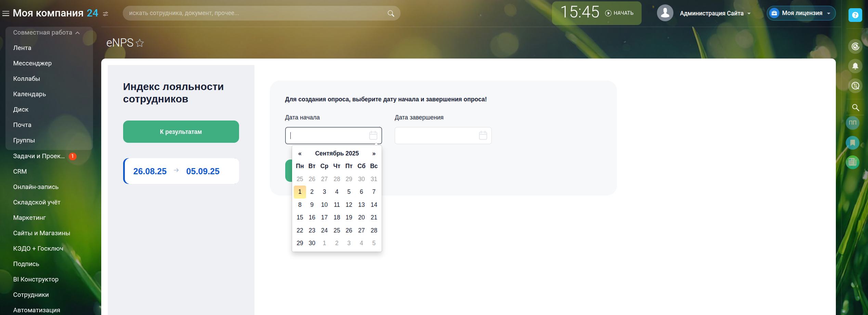Click the menu settings icon beside company name
The image size is (868, 315).
click(106, 14)
